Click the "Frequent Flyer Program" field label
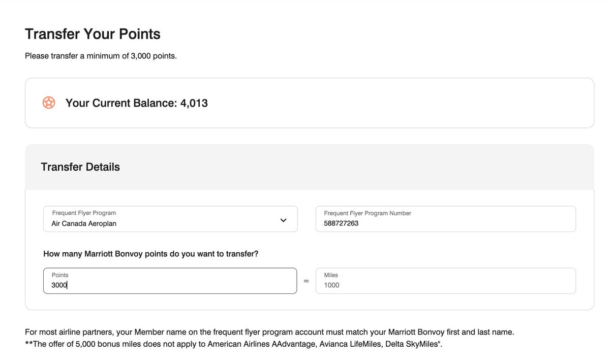 tap(84, 213)
